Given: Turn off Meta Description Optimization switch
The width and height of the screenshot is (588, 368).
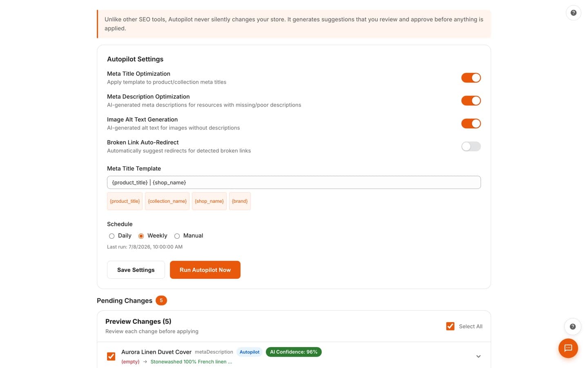Looking at the screenshot, I should pyautogui.click(x=471, y=101).
